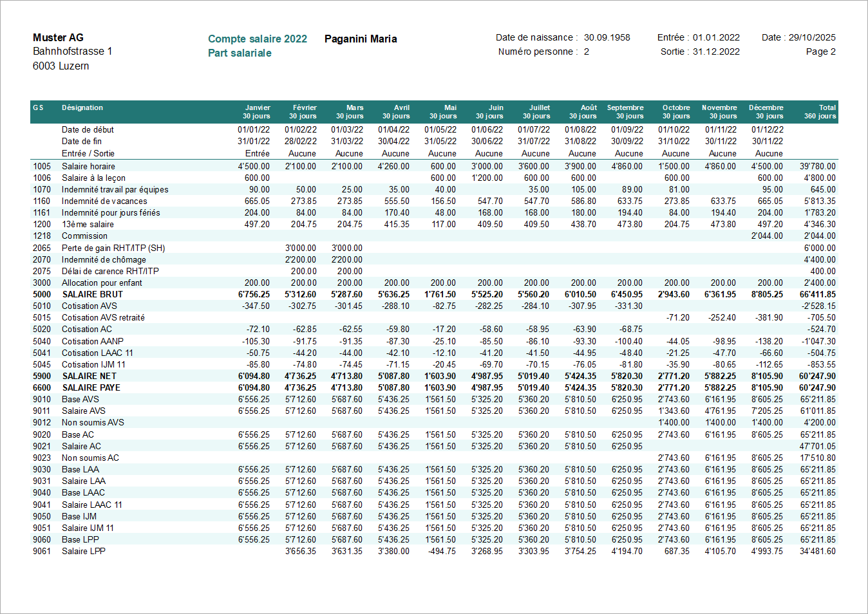Select the SALAIRE PAYE row label

pyautogui.click(x=91, y=387)
